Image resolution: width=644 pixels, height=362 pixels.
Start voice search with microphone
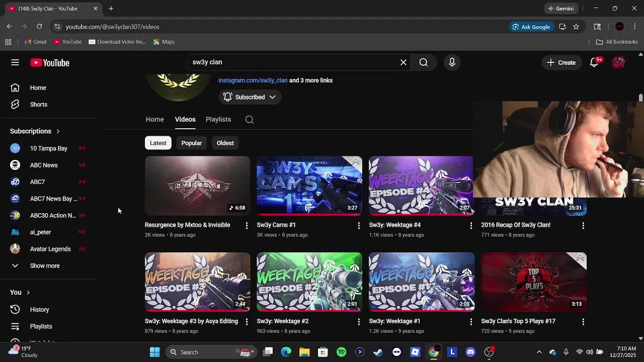pyautogui.click(x=452, y=62)
